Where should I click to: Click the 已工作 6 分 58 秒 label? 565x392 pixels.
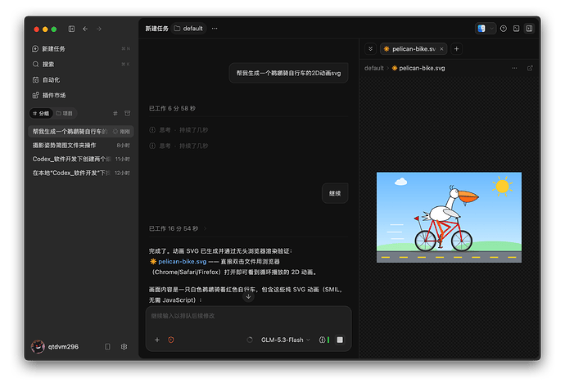click(x=172, y=108)
